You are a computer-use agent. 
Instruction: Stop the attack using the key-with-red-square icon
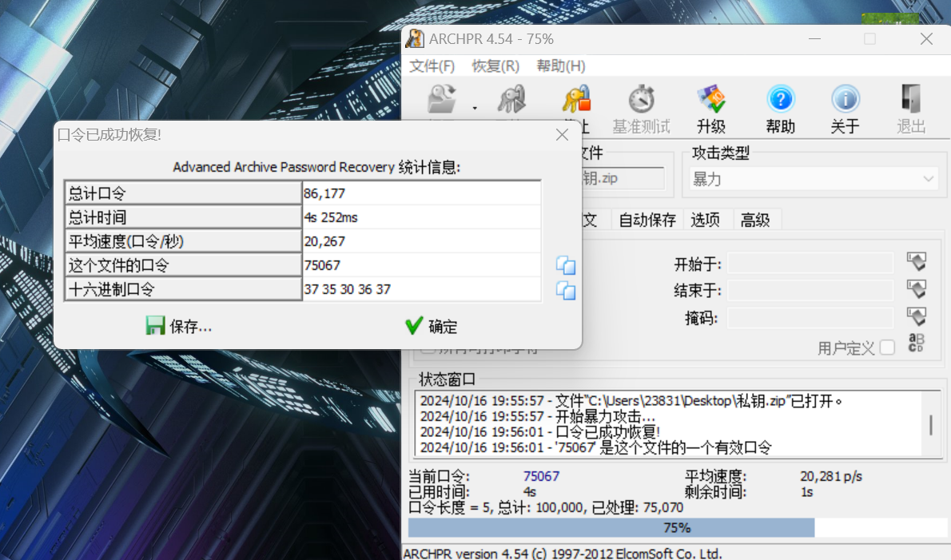(576, 99)
